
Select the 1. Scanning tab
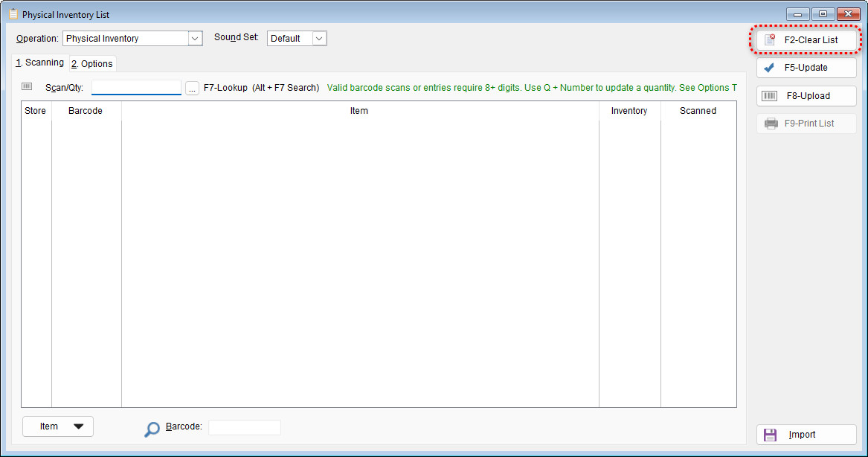pyautogui.click(x=40, y=63)
